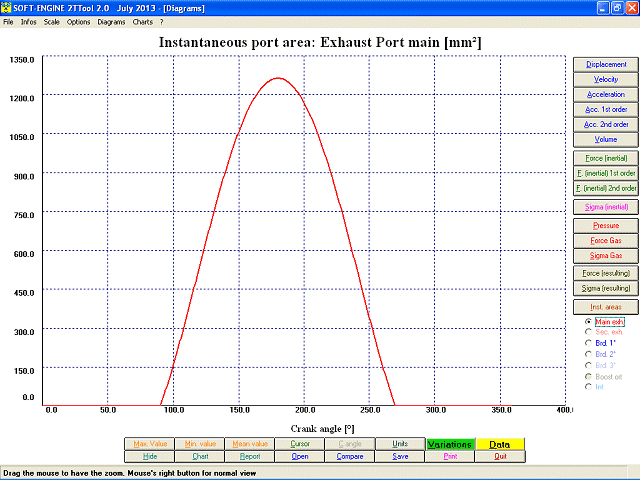Show the Acceleration diagram
The width and height of the screenshot is (640, 480).
coord(606,95)
